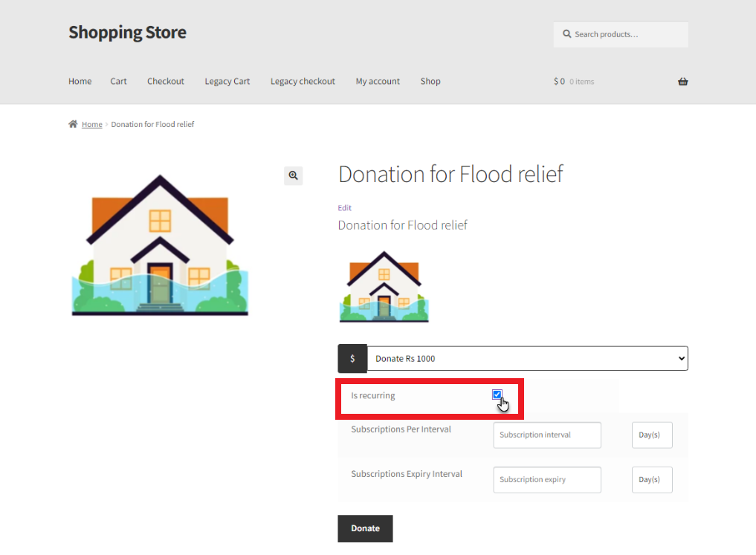Go to the Cart menu item
The image size is (756, 555).
coord(118,82)
